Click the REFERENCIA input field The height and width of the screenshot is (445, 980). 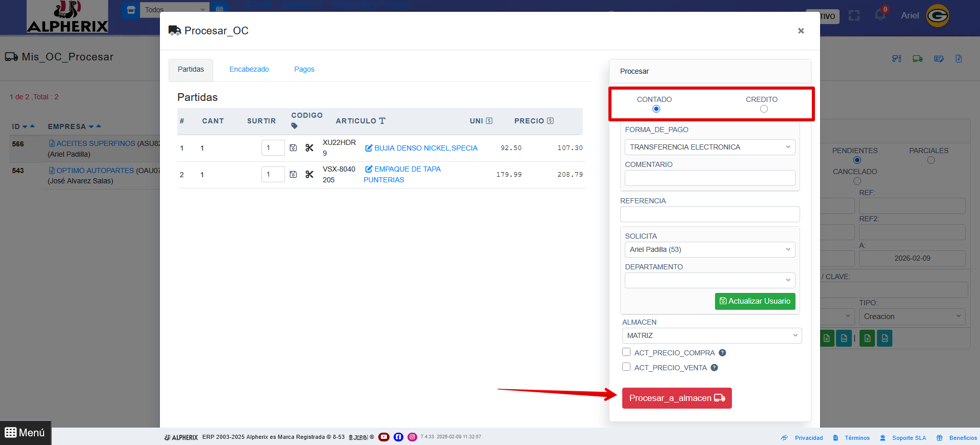point(709,214)
